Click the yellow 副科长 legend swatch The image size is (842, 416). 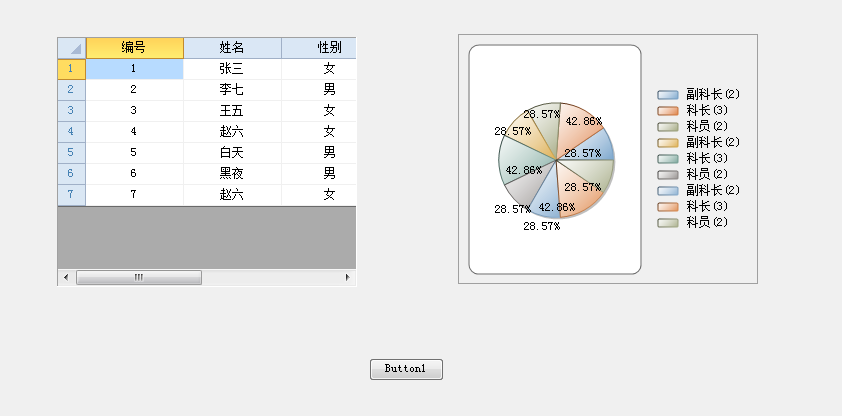pyautogui.click(x=667, y=143)
